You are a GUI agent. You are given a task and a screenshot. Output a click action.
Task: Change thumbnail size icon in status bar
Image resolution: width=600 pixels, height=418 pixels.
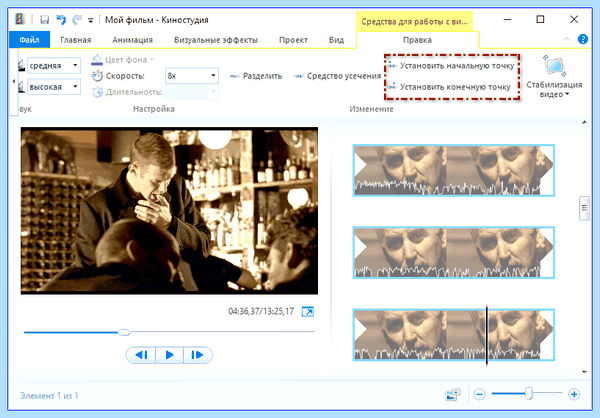click(453, 394)
